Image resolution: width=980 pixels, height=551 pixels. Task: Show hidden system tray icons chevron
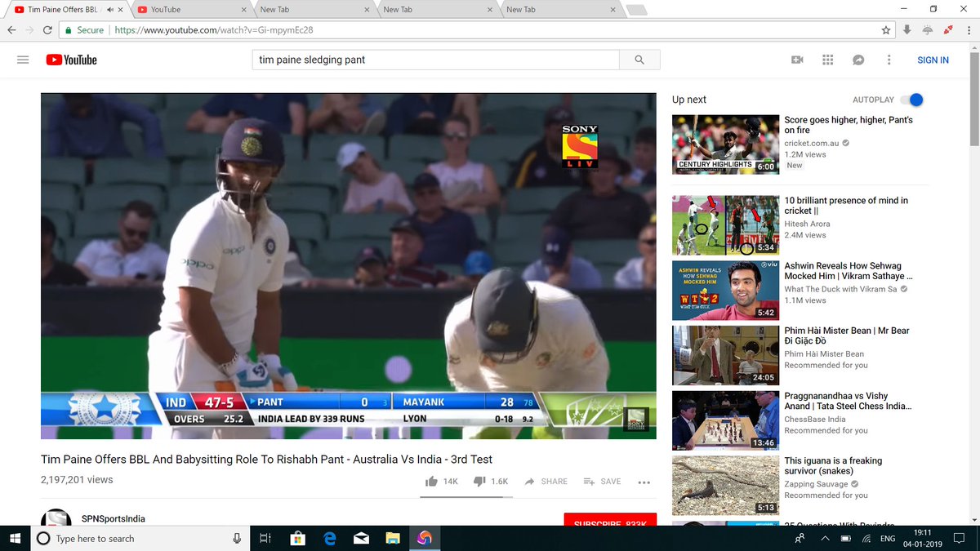pyautogui.click(x=825, y=538)
